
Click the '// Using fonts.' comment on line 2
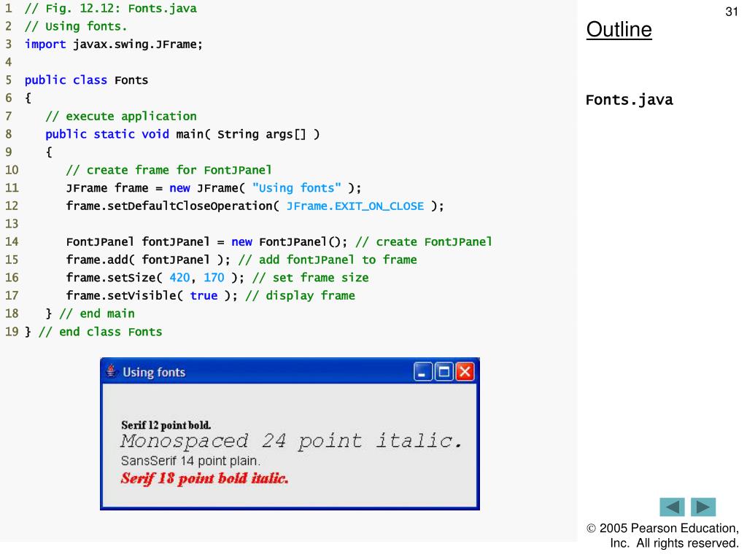click(x=76, y=26)
